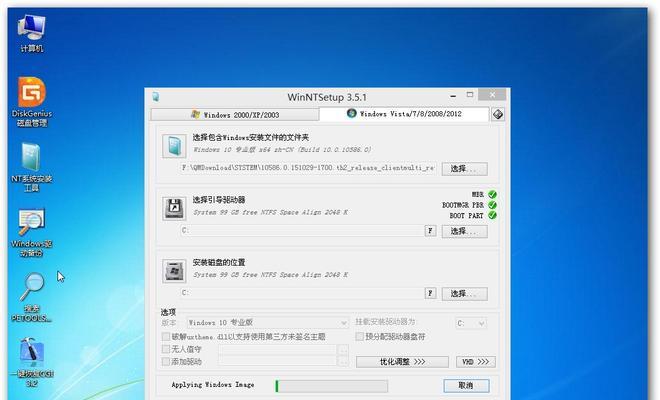Click the BOOTMGR PBR green check icon
Viewport: 660px width, 400px height.
[492, 205]
